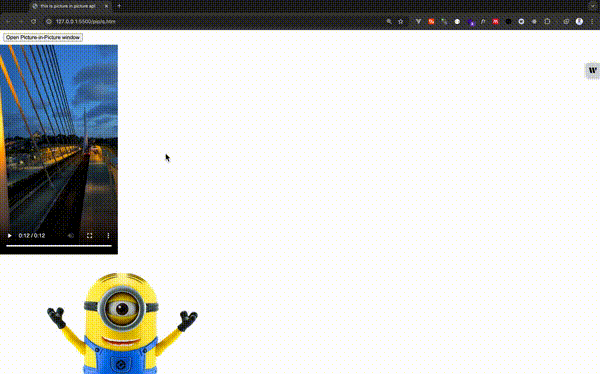Click the Open Picture-in-Picture window button

[43, 38]
